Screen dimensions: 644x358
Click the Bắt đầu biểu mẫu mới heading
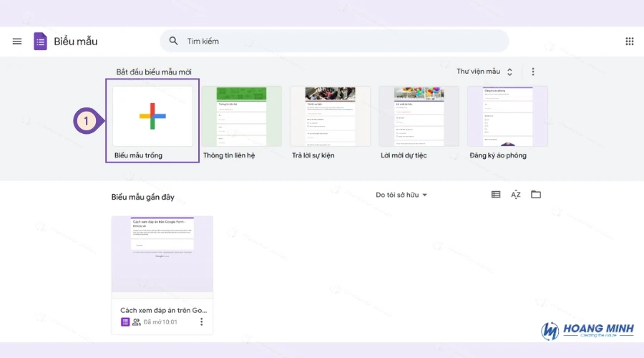[154, 72]
